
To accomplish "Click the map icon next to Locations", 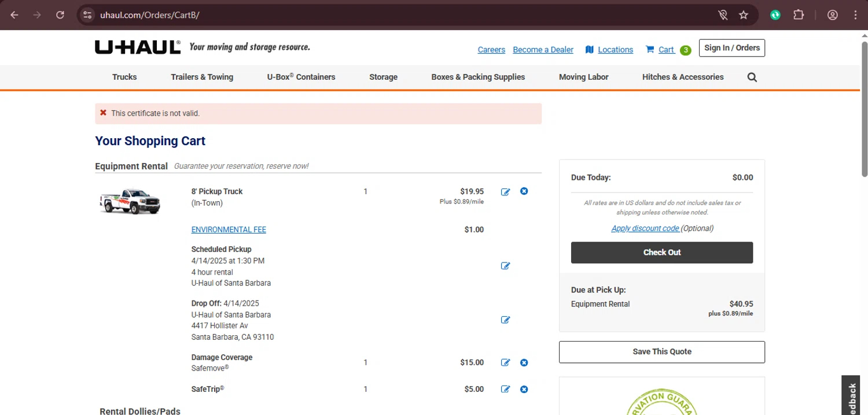I will [590, 50].
